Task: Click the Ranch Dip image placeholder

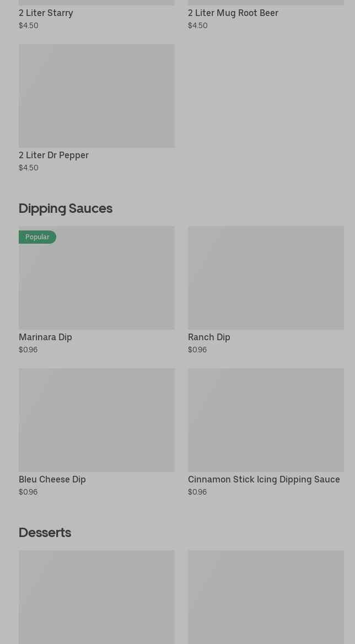Action: (x=266, y=277)
